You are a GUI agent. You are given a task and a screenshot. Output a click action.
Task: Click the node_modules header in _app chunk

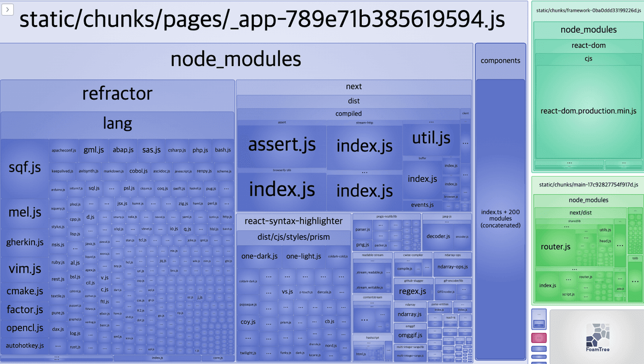pyautogui.click(x=236, y=60)
